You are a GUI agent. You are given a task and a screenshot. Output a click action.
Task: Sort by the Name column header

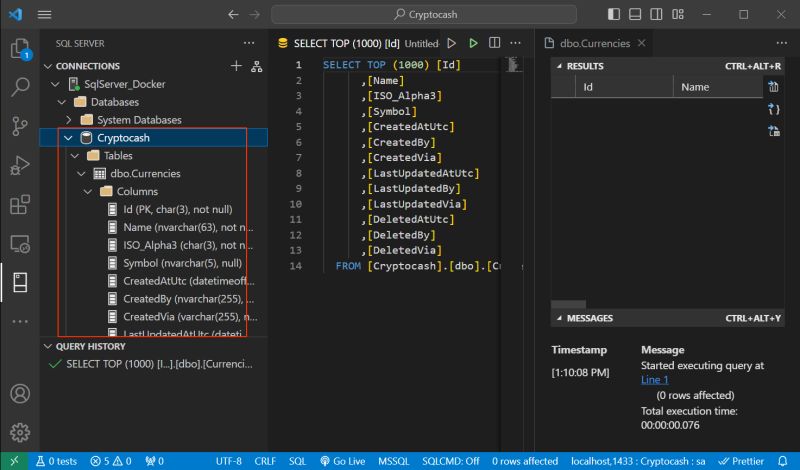[x=718, y=87]
